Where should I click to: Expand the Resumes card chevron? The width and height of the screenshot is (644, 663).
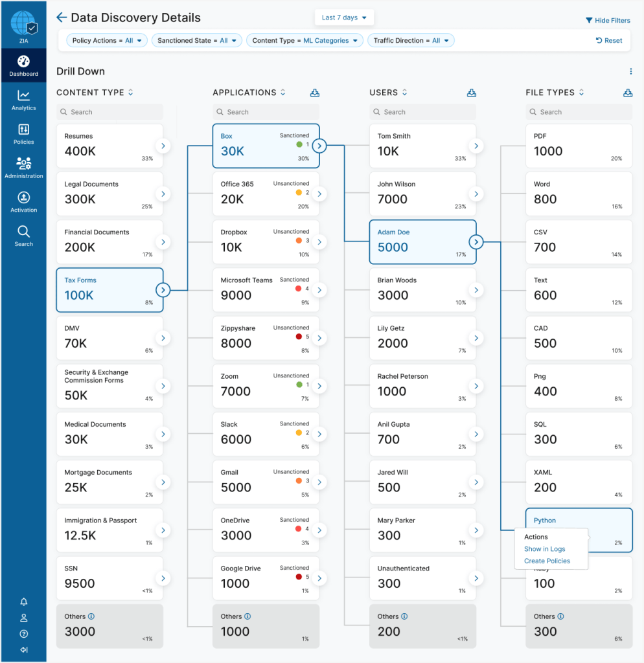[163, 146]
